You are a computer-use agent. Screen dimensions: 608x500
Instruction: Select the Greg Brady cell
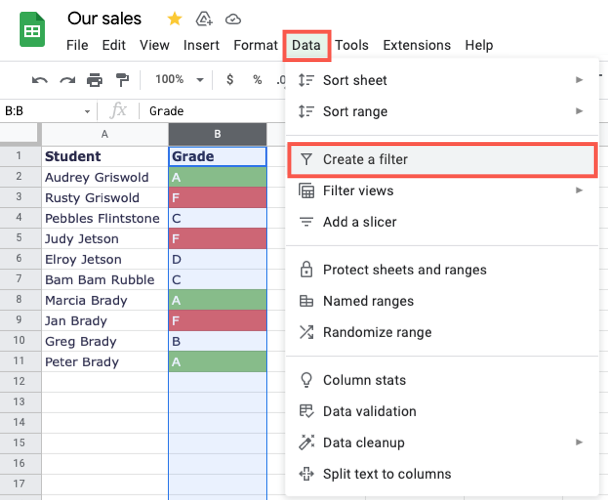[x=105, y=341]
